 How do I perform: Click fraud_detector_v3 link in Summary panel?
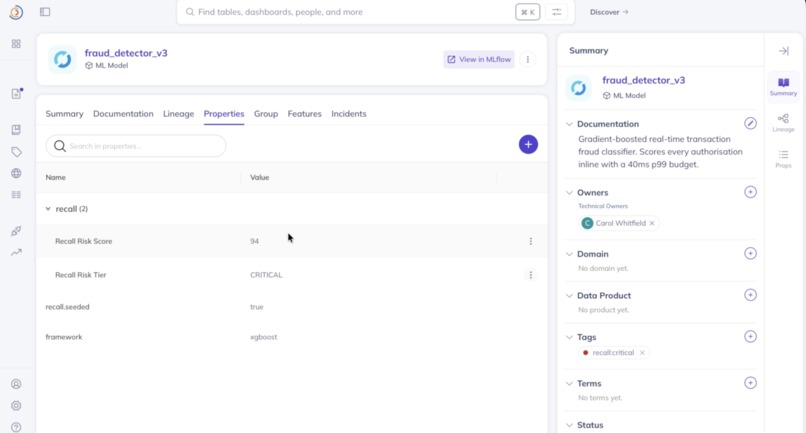point(644,80)
